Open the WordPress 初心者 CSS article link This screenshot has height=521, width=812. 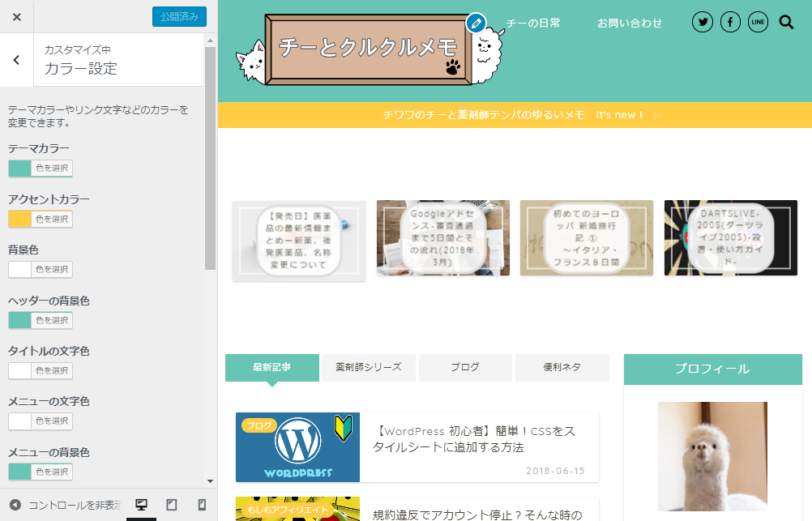click(474, 439)
